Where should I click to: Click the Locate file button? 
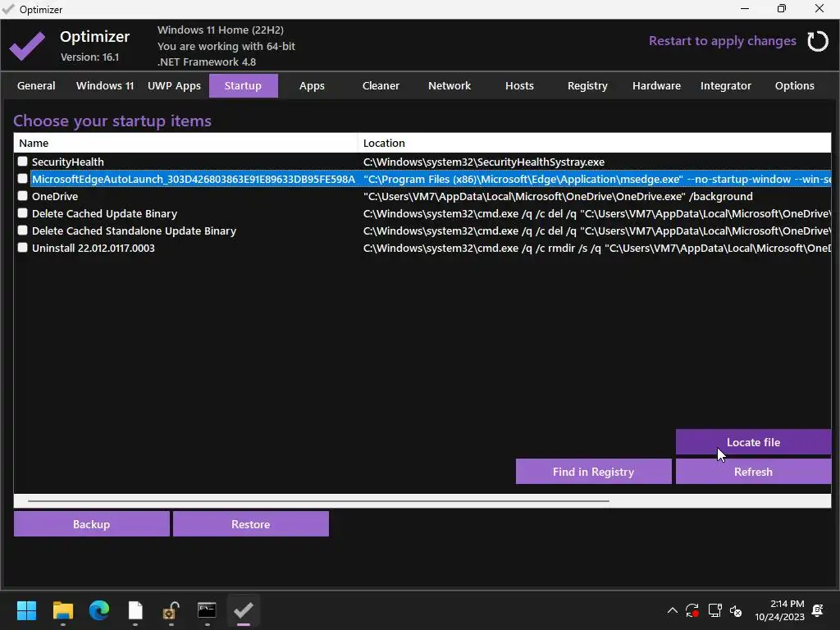coord(753,442)
